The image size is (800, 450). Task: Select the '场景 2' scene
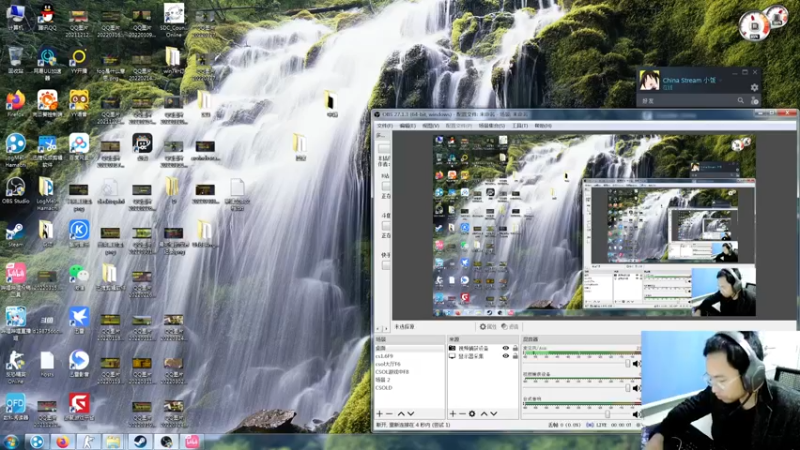[x=409, y=380]
